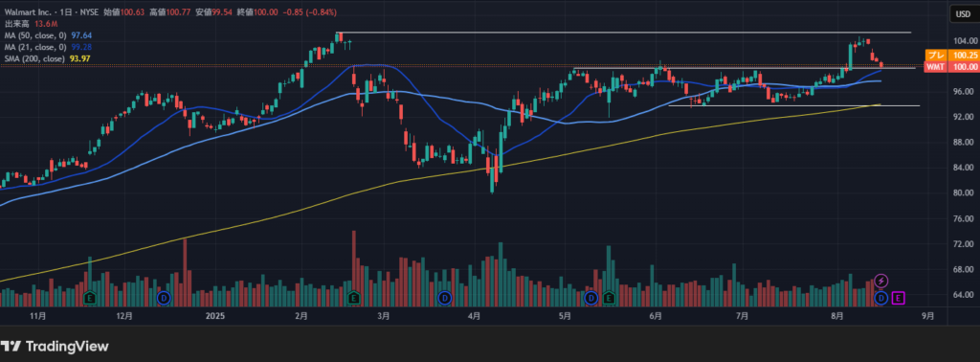Open the May earnings E marker
The width and height of the screenshot is (980, 362).
(x=609, y=298)
